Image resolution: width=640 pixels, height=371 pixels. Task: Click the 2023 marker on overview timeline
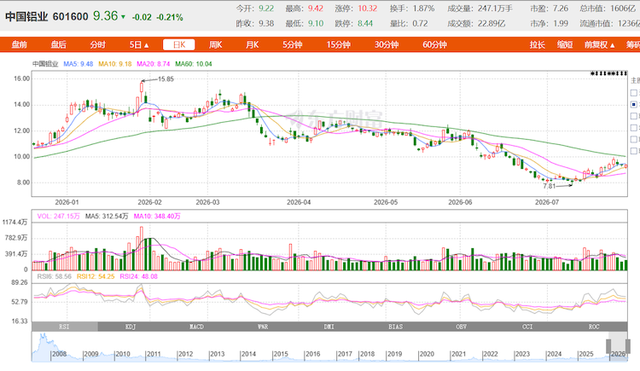tap(522, 354)
